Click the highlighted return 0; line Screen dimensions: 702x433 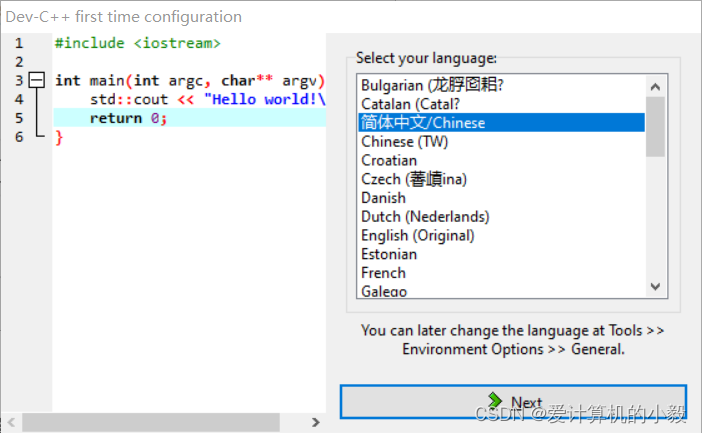190,118
